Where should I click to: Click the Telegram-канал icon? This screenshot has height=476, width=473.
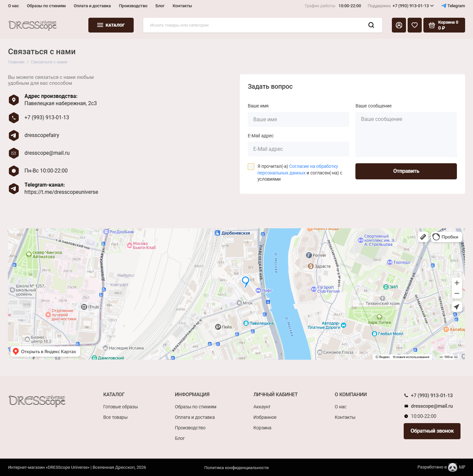(14, 189)
